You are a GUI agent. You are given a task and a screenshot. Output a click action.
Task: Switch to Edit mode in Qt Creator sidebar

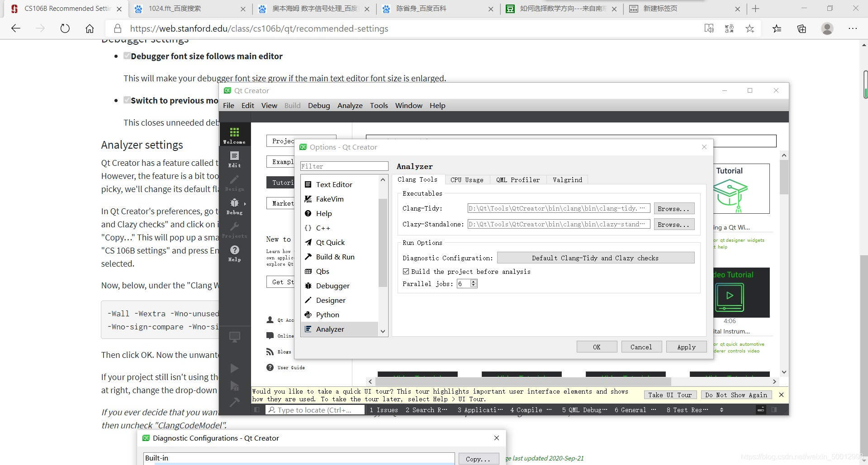[x=234, y=159]
